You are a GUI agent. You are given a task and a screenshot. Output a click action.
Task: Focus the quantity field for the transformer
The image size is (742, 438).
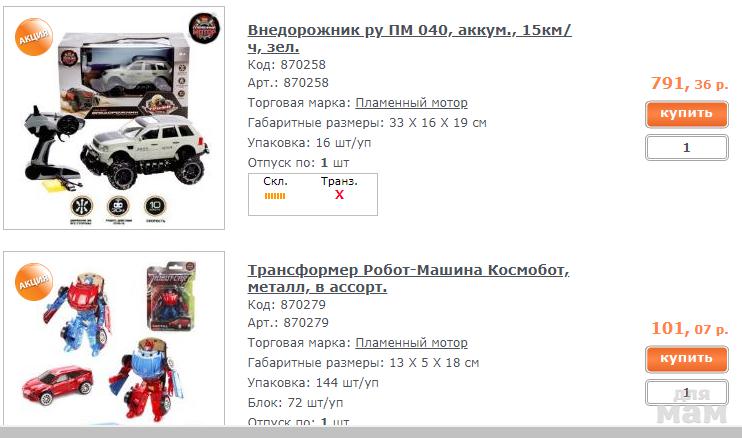(687, 392)
